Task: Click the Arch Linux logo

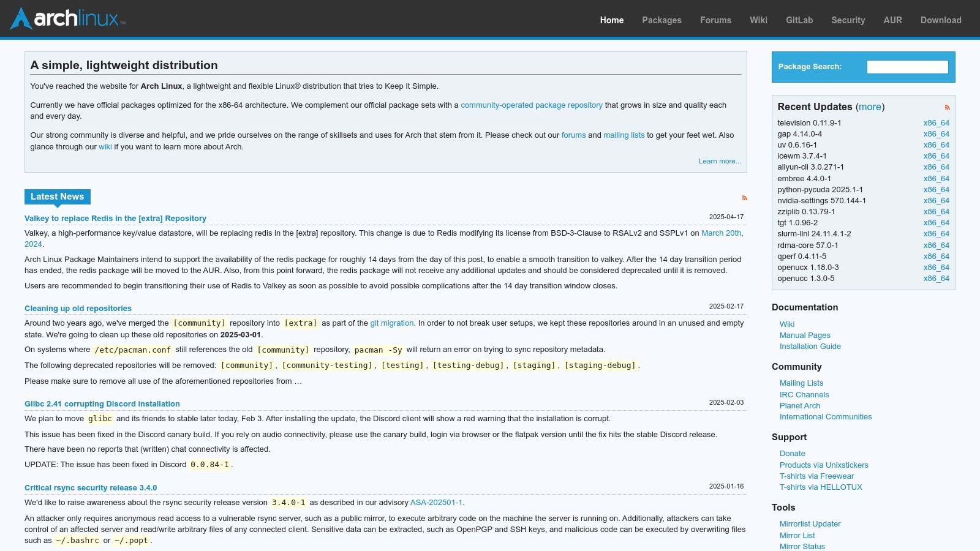Action: click(x=68, y=18)
